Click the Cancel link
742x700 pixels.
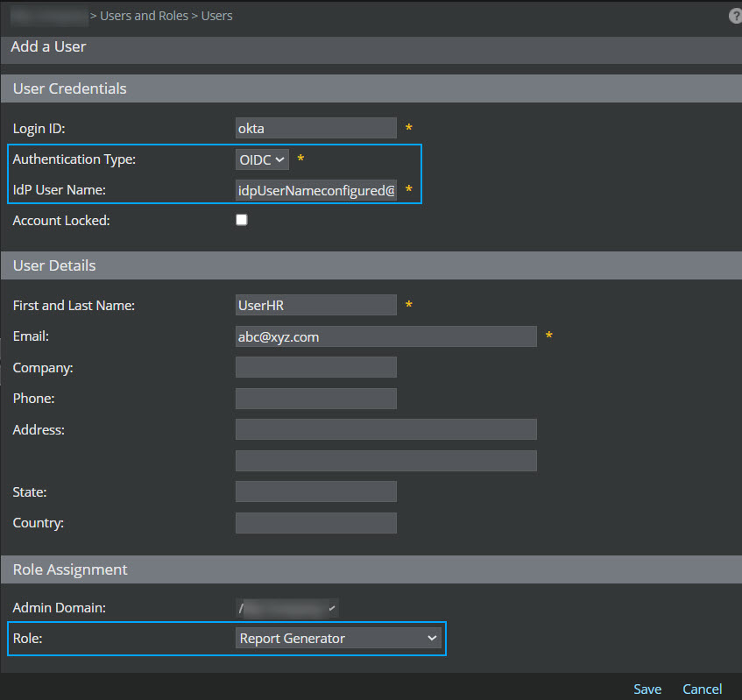point(702,689)
